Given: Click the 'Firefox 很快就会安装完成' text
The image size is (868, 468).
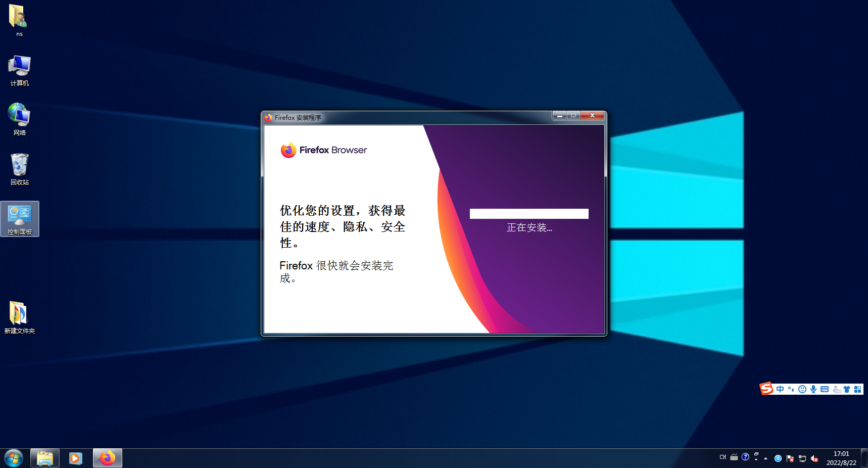Looking at the screenshot, I should click(336, 272).
